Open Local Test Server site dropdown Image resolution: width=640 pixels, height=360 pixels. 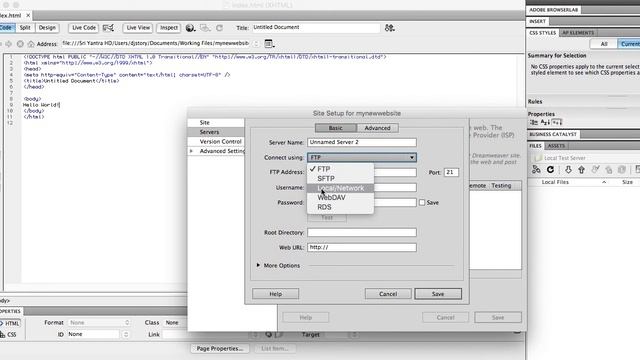point(586,158)
